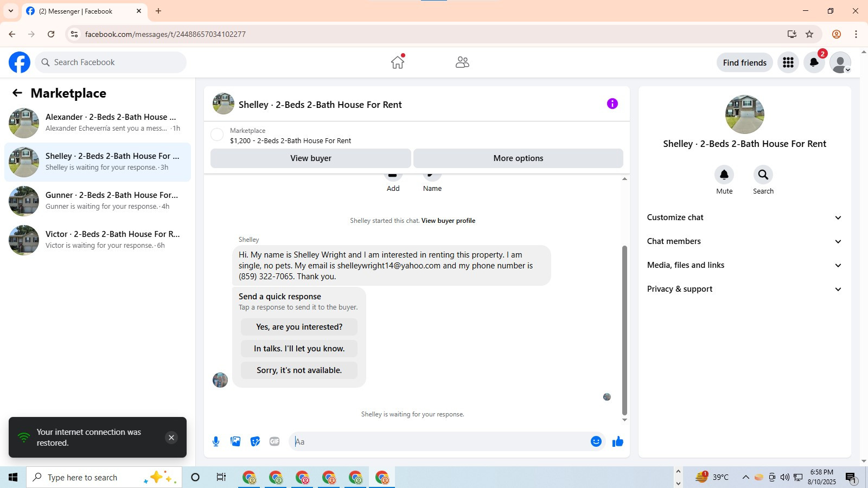868x488 pixels.
Task: Focus the Search Facebook field
Action: point(111,62)
